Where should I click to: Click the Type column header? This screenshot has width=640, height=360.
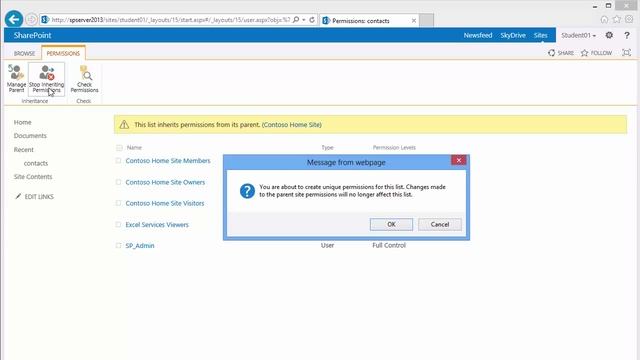327,147
